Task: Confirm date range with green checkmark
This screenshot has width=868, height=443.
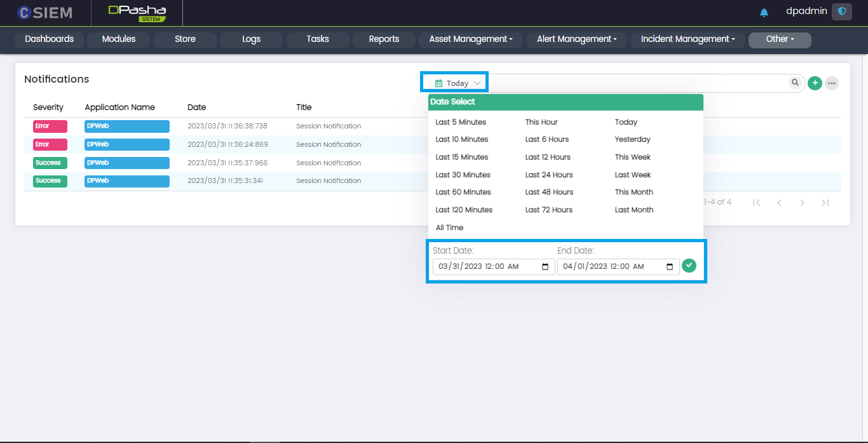Action: coord(689,265)
